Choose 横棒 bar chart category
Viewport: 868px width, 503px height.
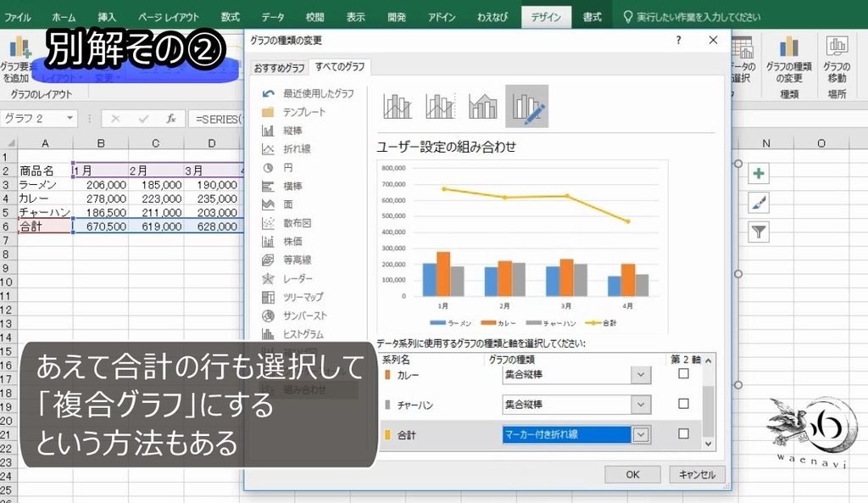coord(281,186)
